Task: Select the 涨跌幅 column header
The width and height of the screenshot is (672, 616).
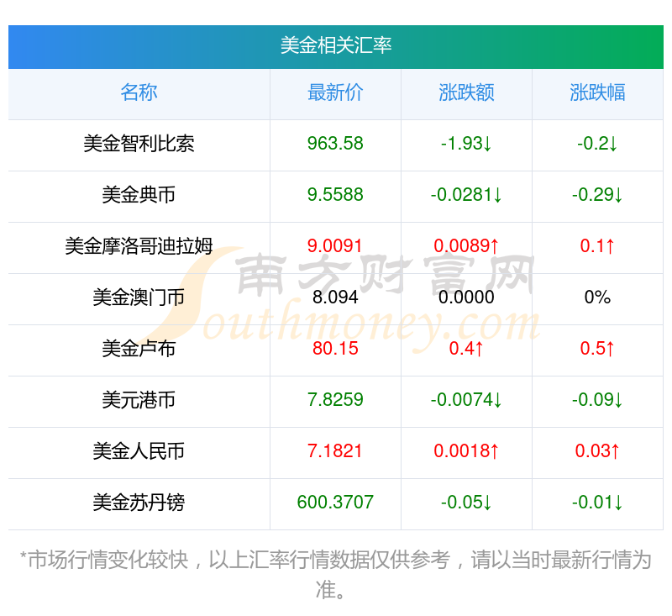Action: (597, 92)
